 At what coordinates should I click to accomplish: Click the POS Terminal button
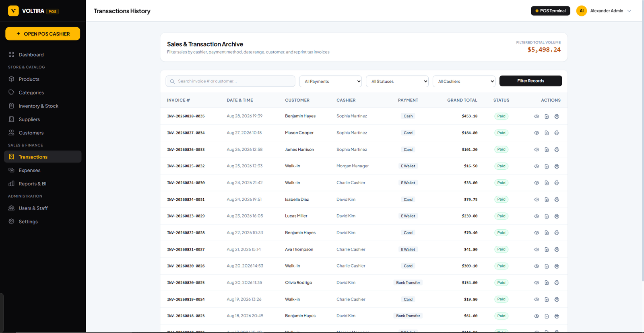[550, 11]
